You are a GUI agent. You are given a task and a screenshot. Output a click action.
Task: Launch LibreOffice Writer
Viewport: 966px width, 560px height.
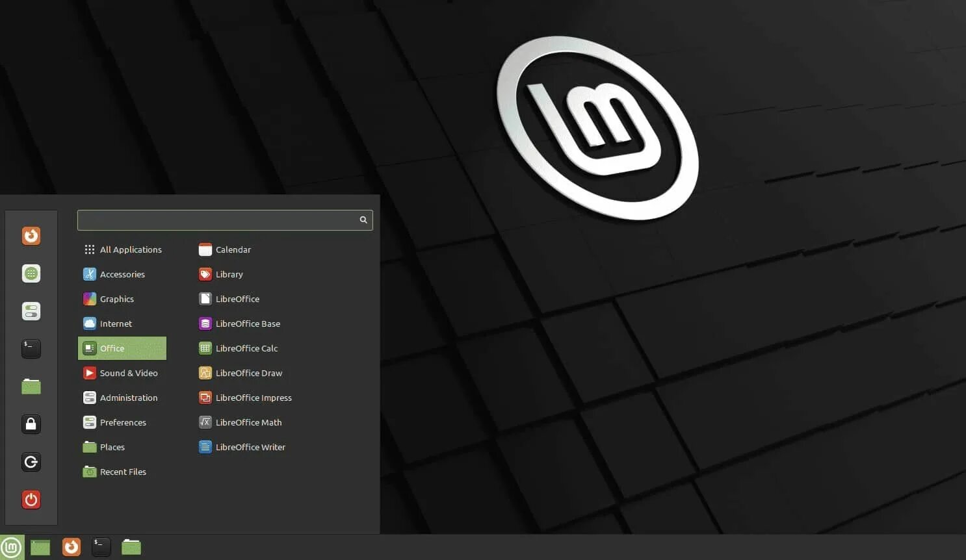pos(242,447)
